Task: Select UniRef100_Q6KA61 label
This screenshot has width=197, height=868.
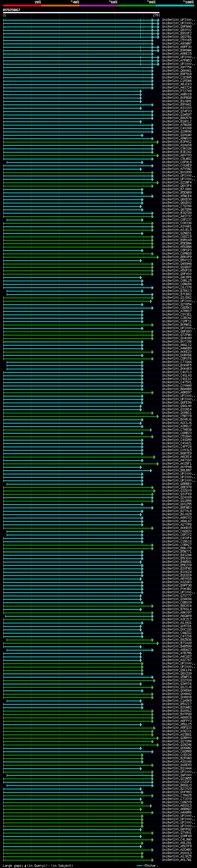Action: pos(177,71)
